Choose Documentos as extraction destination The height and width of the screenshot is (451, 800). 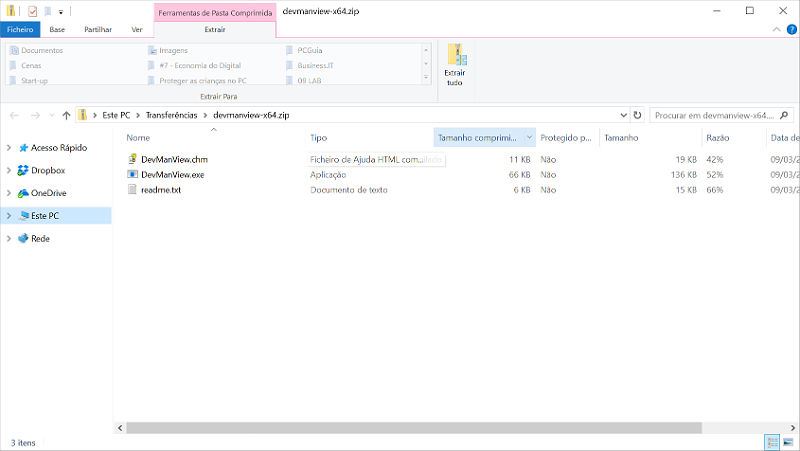pos(37,51)
